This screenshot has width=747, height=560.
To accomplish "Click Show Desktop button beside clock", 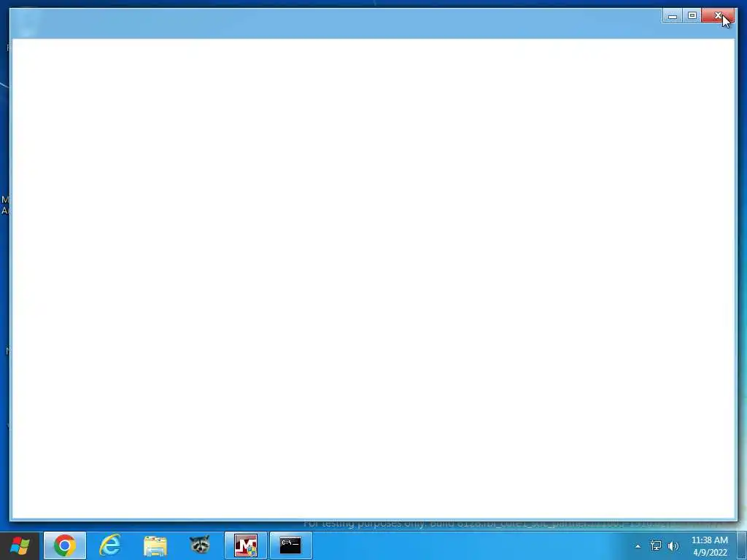I will point(742,545).
